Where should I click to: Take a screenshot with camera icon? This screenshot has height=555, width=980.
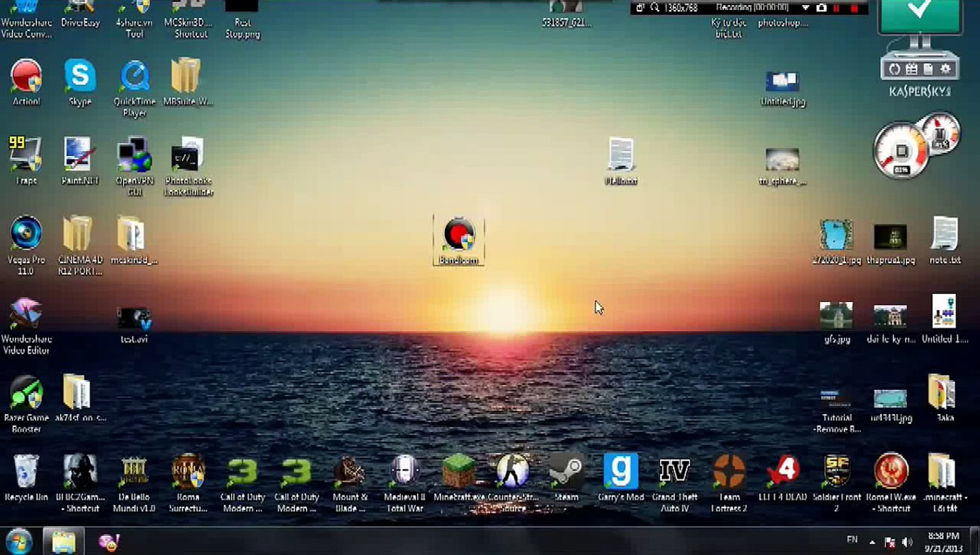821,8
